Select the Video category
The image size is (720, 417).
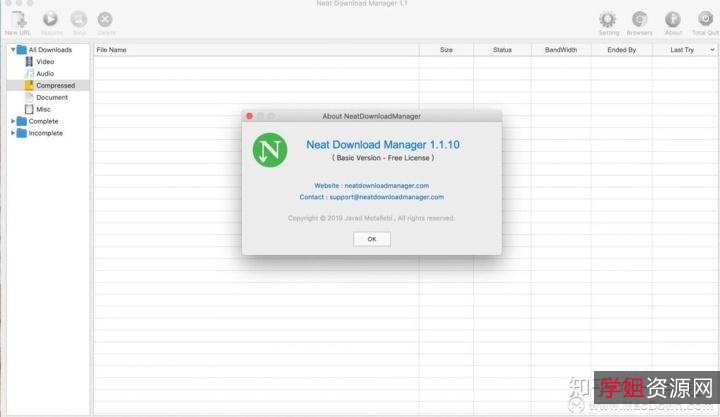coord(45,62)
